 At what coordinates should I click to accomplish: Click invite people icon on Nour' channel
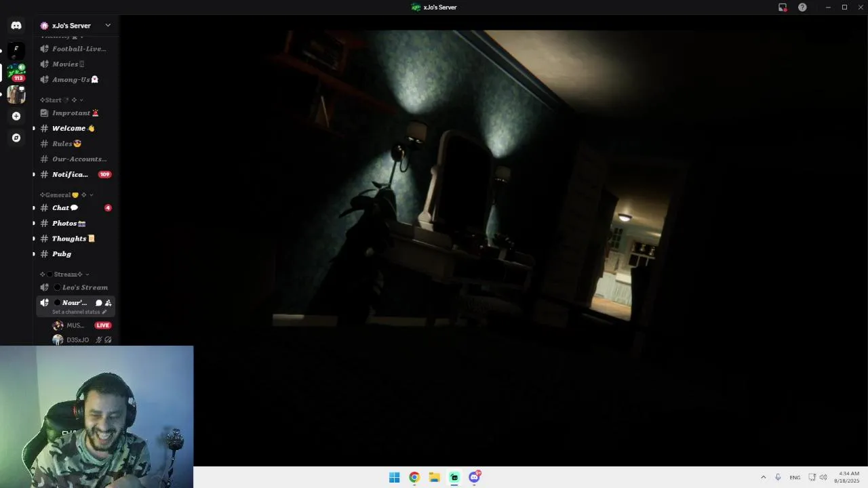[108, 303]
